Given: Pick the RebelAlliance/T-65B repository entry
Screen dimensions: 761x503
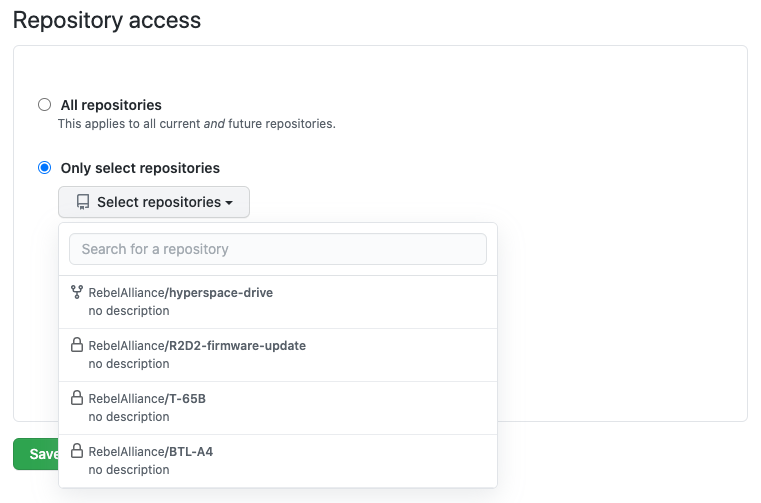Looking at the screenshot, I should click(x=147, y=399).
